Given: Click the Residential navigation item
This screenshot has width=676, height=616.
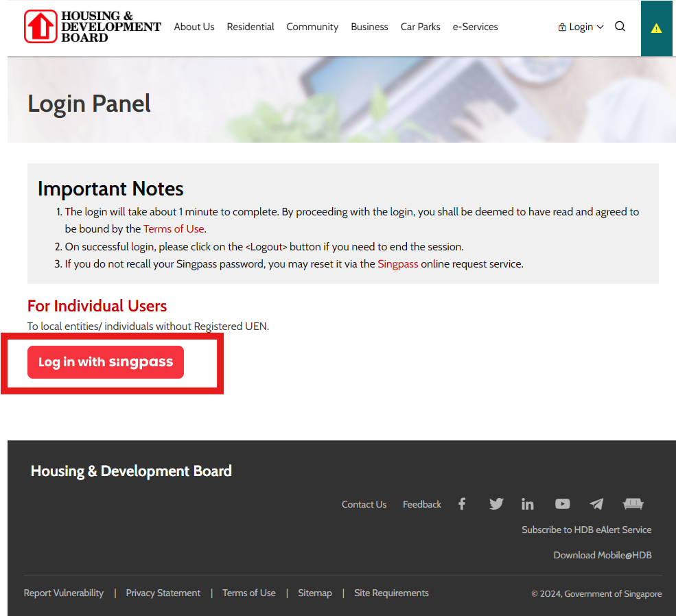Looking at the screenshot, I should click(250, 27).
